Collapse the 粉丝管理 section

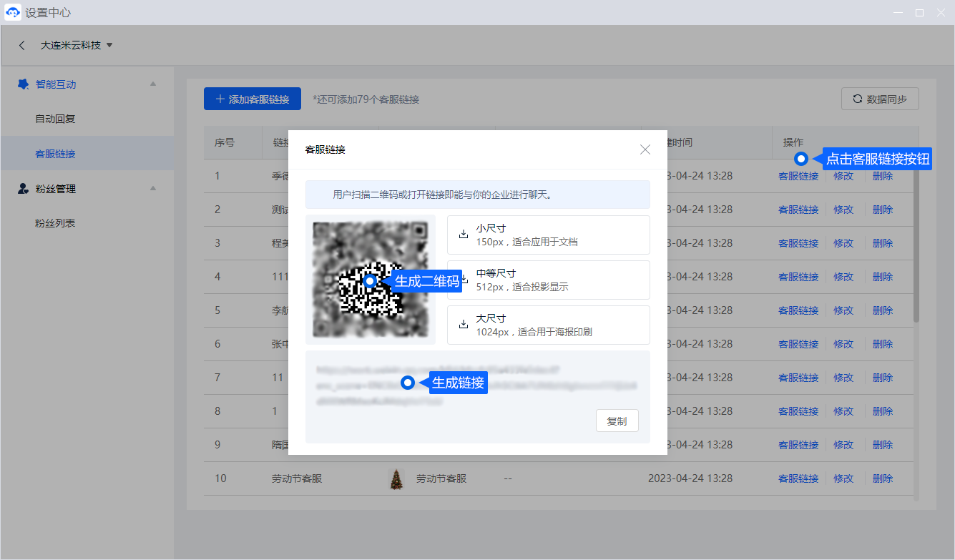[152, 189]
